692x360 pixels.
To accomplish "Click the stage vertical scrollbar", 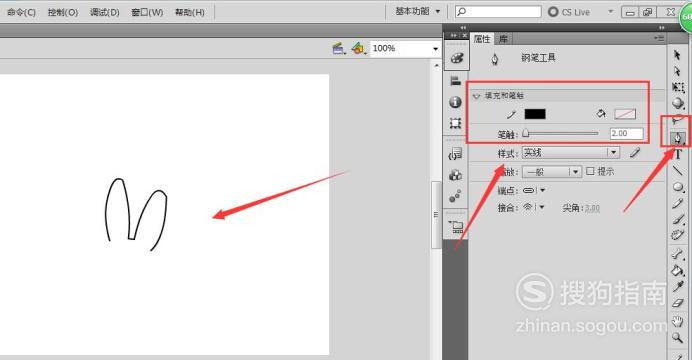I will pos(436,214).
